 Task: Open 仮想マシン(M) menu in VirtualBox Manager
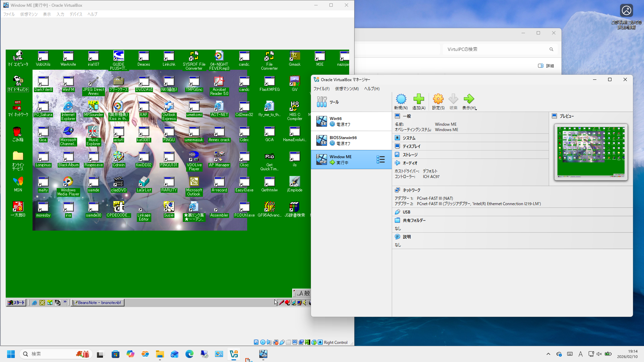tap(347, 89)
